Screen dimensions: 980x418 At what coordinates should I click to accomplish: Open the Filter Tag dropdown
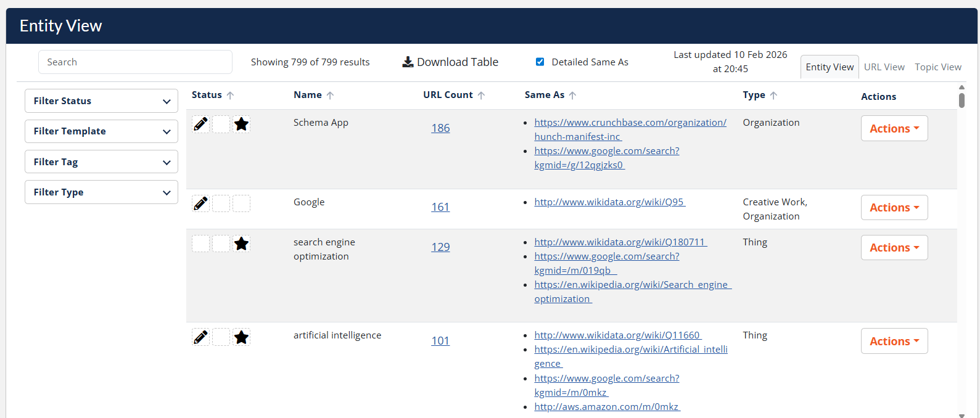101,162
